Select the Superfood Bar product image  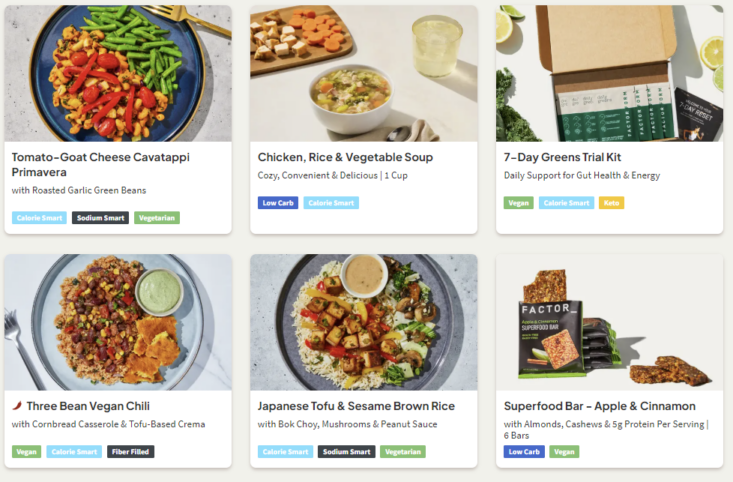point(609,322)
